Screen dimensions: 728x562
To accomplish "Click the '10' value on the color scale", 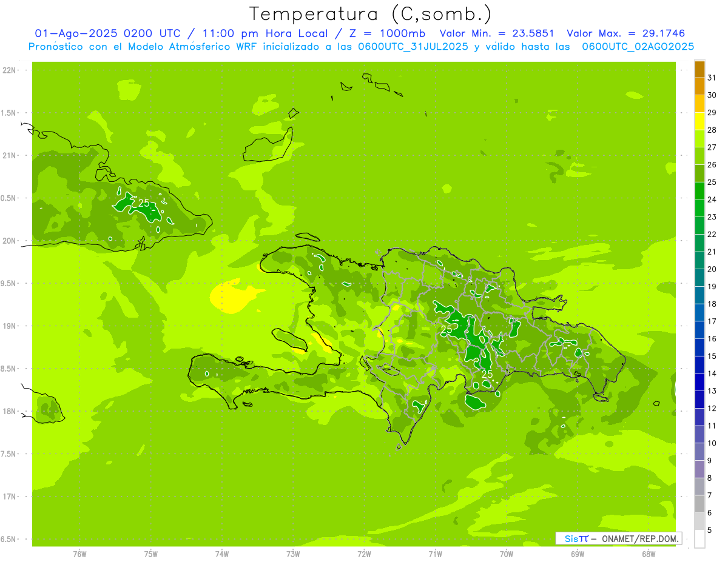I will pos(712,443).
